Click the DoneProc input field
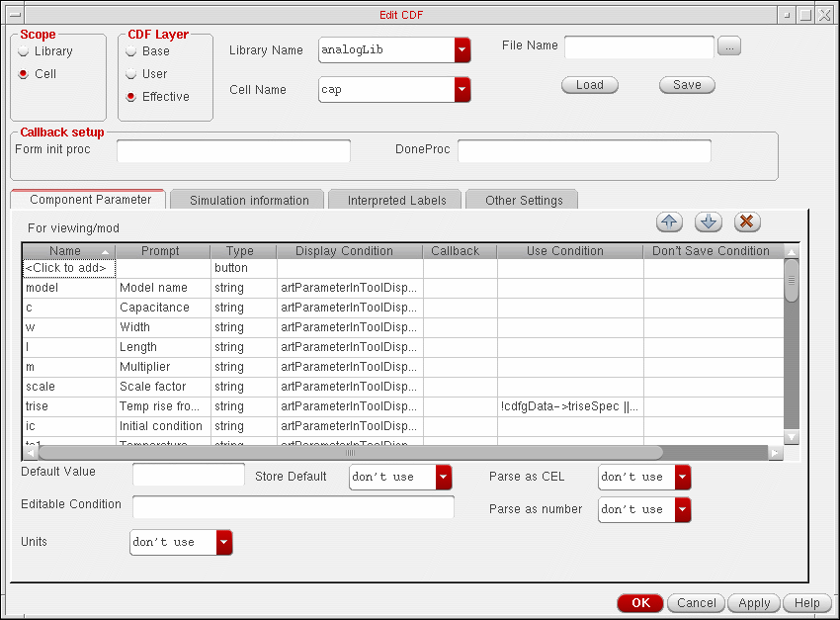This screenshot has width=840, height=620. pos(584,150)
